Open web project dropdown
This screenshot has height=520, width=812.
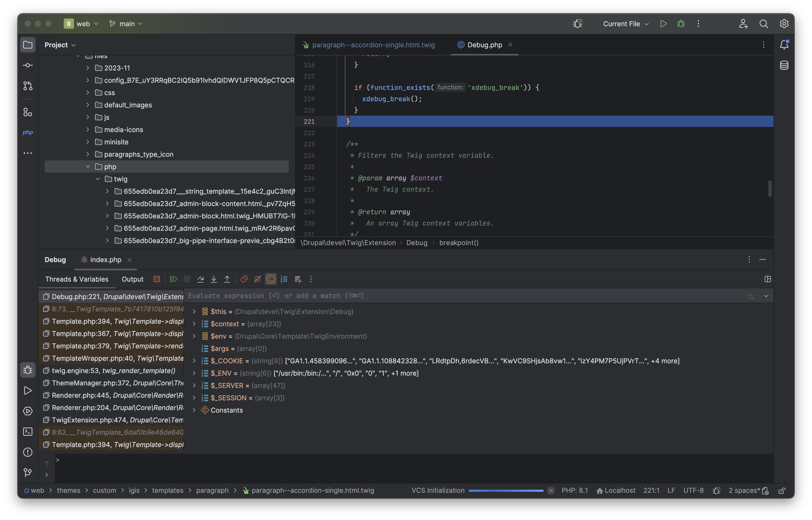pos(81,24)
